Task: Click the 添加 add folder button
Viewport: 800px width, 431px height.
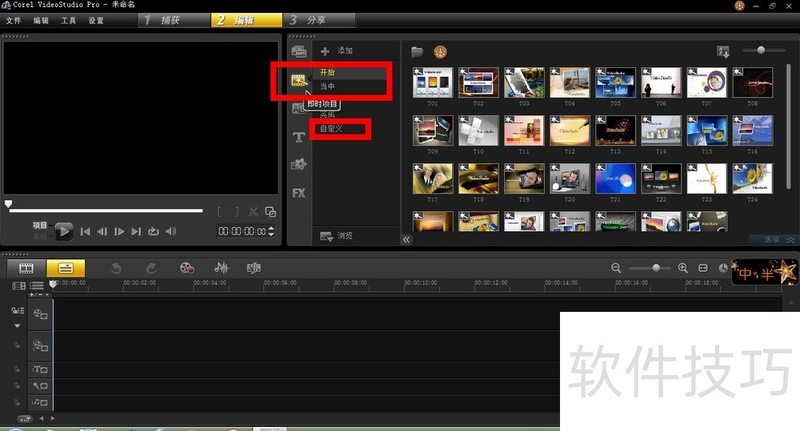Action: click(x=336, y=51)
